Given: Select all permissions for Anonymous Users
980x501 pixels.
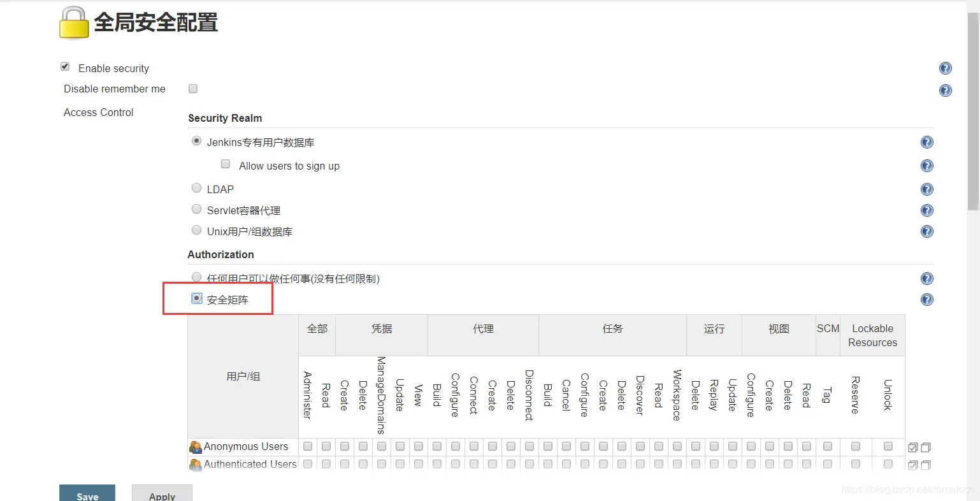Looking at the screenshot, I should pyautogui.click(x=912, y=447).
